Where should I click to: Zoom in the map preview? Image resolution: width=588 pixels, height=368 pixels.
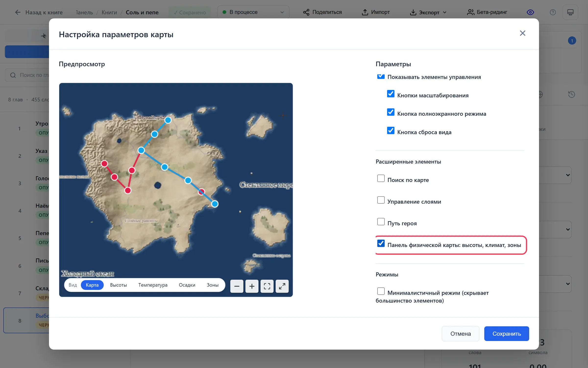252,286
